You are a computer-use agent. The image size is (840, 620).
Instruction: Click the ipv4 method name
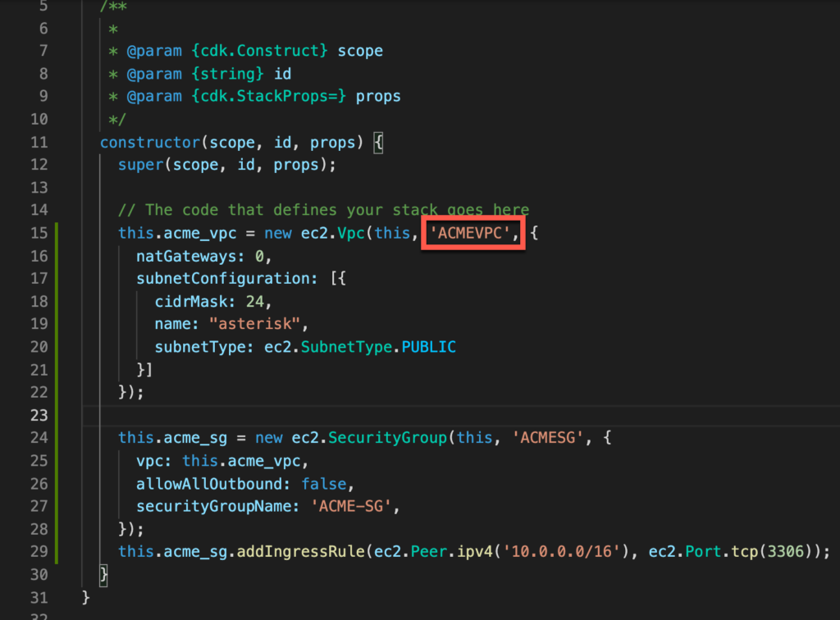(x=474, y=551)
